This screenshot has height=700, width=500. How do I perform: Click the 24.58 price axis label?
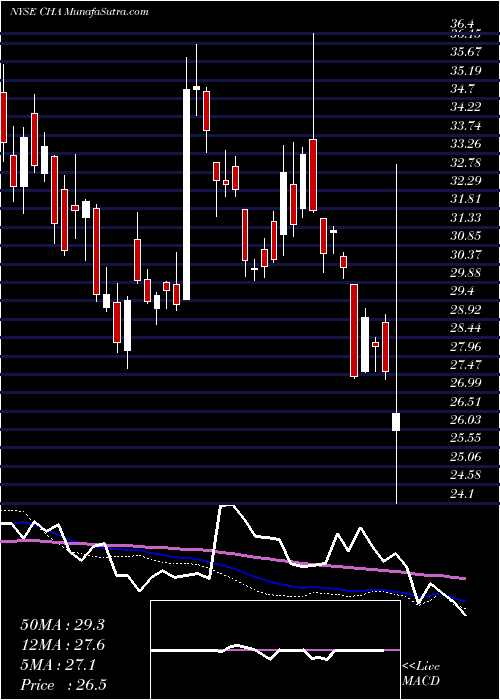pyautogui.click(x=466, y=475)
